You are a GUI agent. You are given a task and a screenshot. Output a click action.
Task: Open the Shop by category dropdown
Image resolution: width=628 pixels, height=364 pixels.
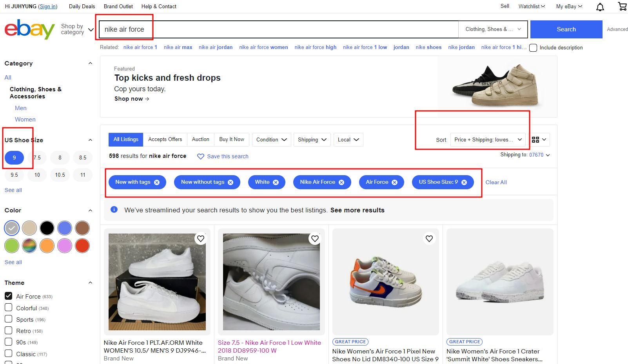click(77, 29)
